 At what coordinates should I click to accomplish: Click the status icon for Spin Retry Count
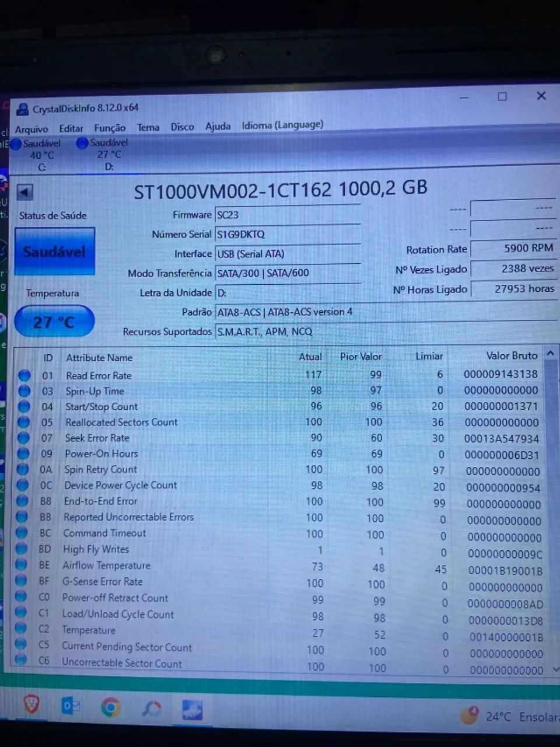pyautogui.click(x=23, y=469)
